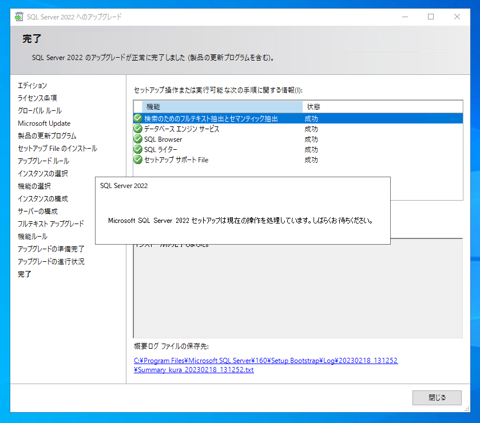Click the セットアップ File のインストール step

(57, 148)
